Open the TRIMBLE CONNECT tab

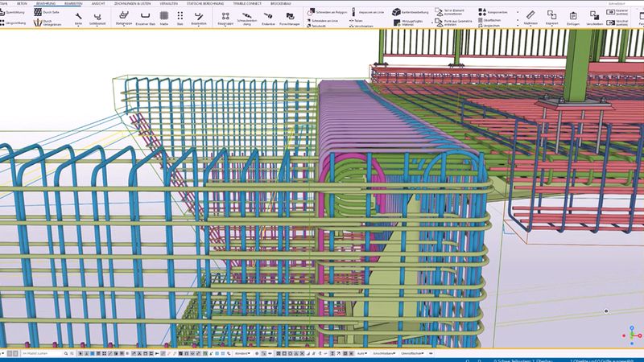247,3
